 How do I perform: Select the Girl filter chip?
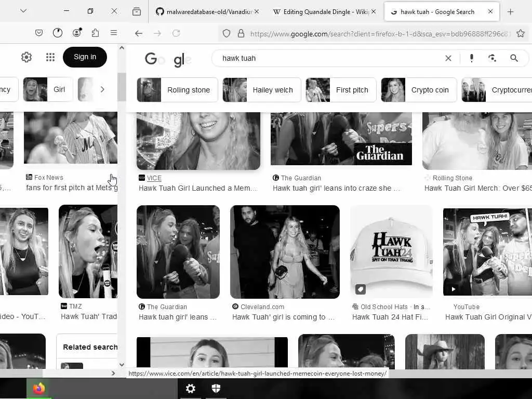tap(48, 89)
